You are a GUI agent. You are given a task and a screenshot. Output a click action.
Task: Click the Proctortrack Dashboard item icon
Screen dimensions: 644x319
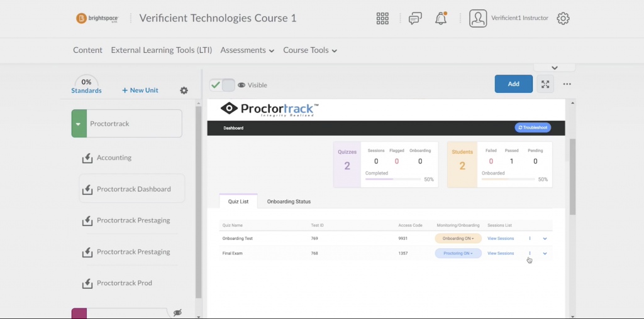pyautogui.click(x=87, y=190)
